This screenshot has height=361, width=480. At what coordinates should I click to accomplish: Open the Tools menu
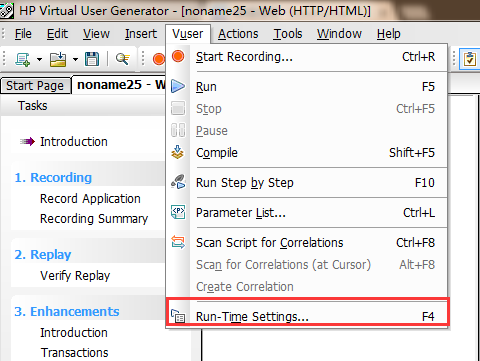[x=288, y=34]
